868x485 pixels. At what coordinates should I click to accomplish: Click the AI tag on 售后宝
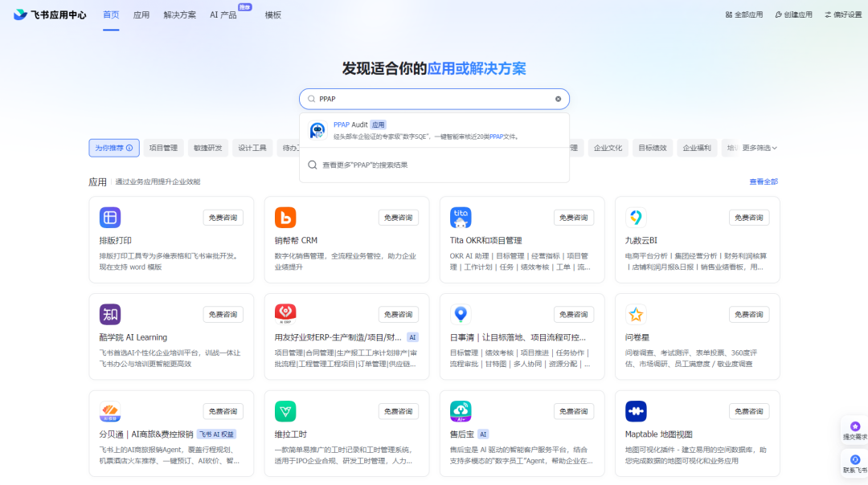[x=483, y=434]
